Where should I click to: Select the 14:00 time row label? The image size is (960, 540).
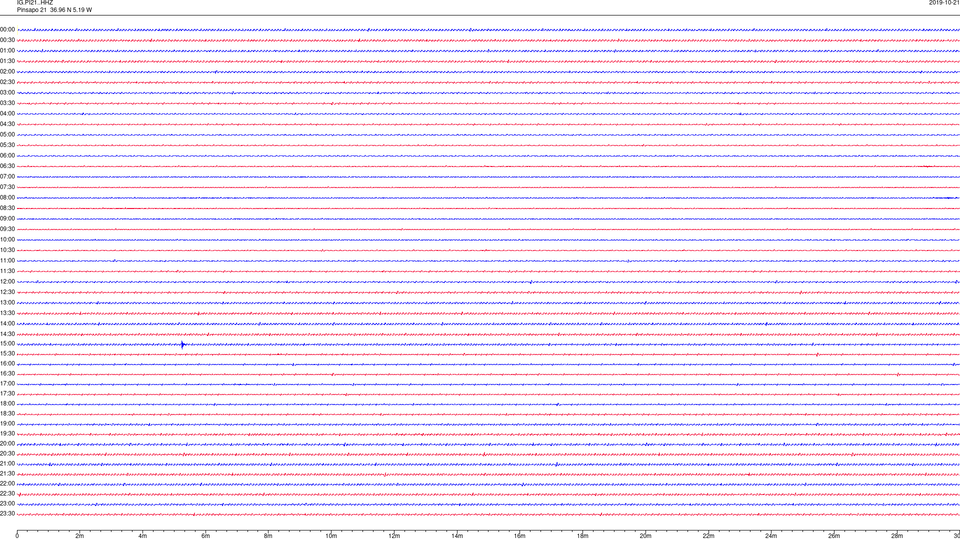coord(7,323)
